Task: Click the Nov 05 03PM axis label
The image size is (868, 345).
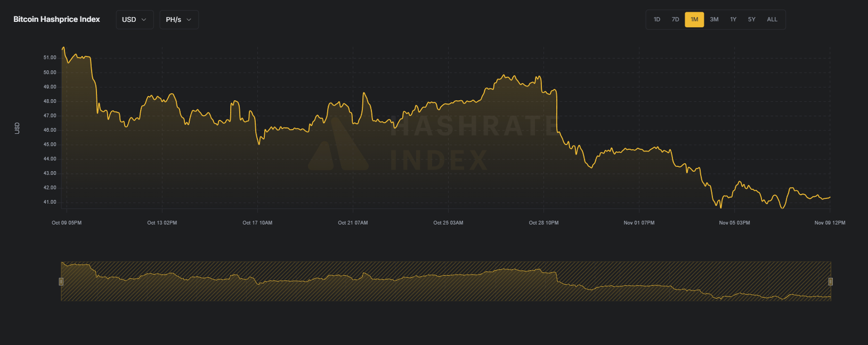Action: coord(734,223)
